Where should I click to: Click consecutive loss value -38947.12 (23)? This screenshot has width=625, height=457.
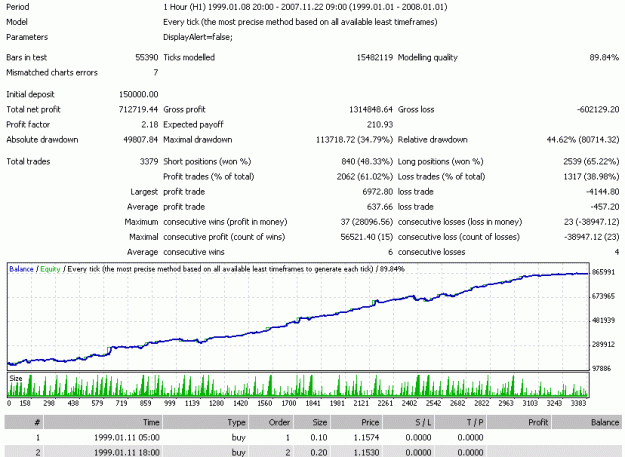(x=591, y=237)
